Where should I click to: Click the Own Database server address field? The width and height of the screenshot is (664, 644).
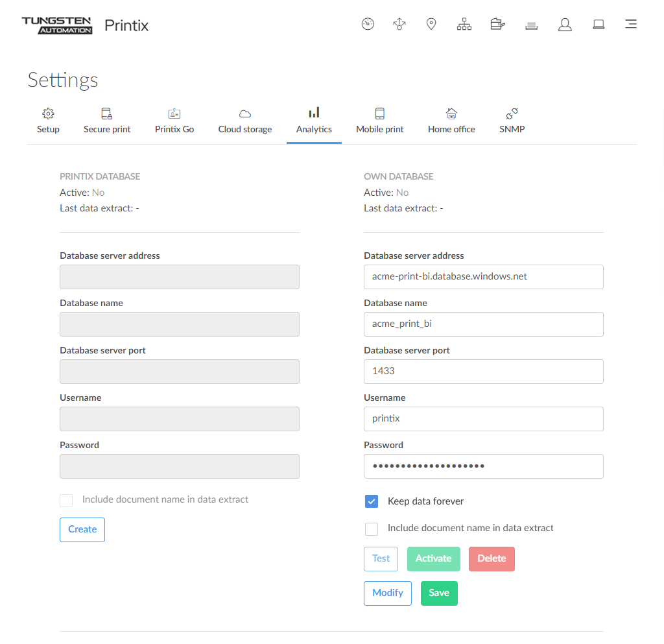(483, 276)
